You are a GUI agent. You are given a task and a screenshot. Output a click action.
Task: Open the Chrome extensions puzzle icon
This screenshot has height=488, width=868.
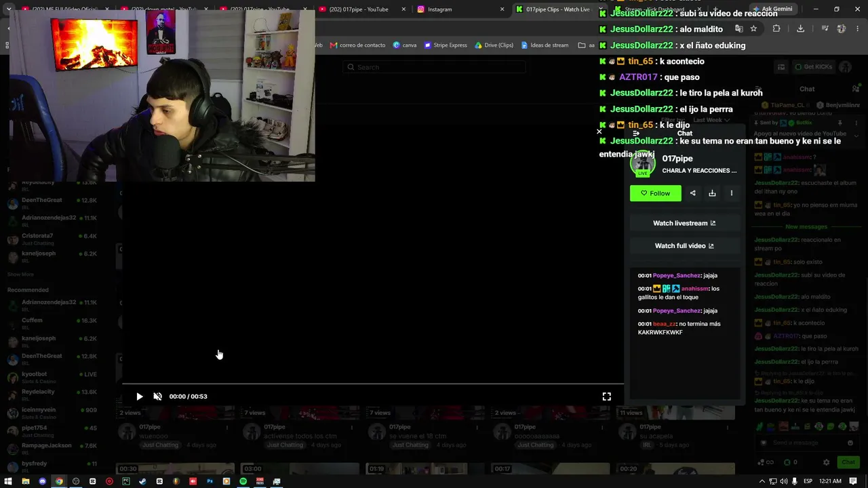pos(776,28)
